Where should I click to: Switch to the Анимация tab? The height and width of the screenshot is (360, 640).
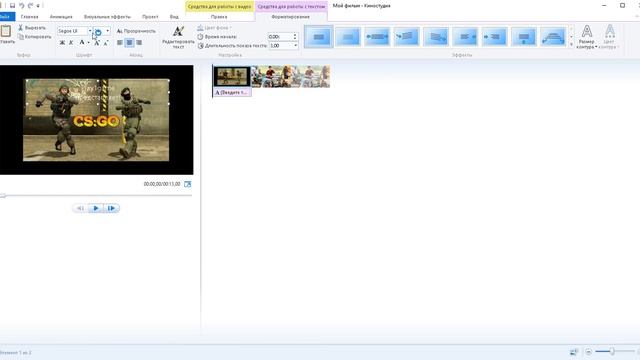[61, 17]
